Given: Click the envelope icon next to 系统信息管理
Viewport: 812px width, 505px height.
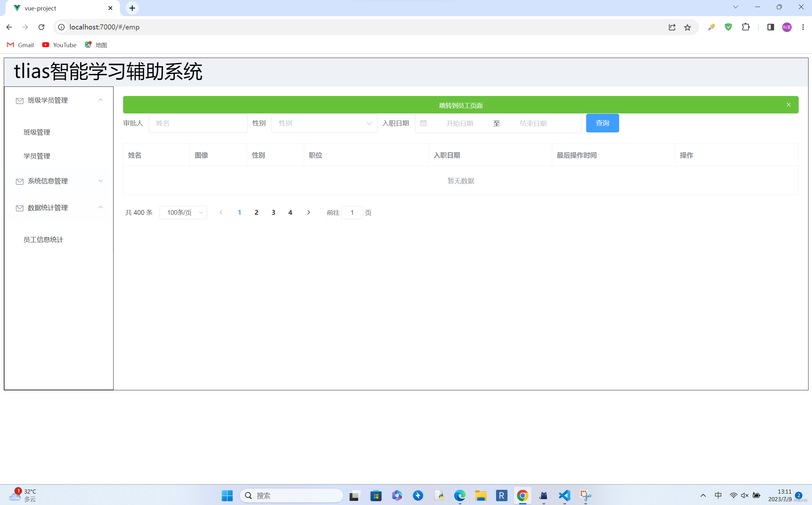Looking at the screenshot, I should 19,181.
